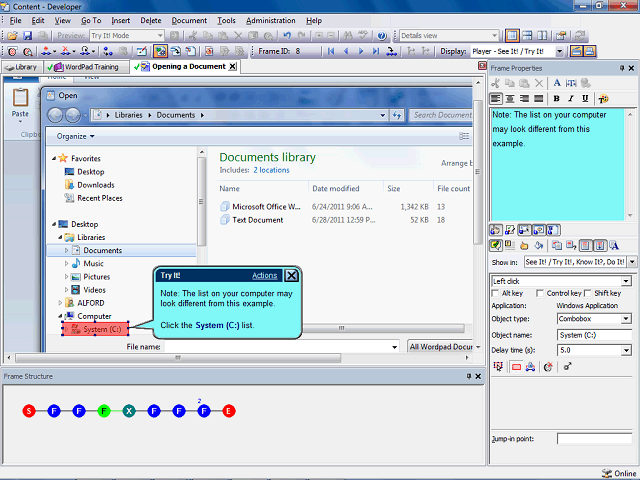Center-align the bubble text
Screen dimensions: 640x480
[x=510, y=99]
